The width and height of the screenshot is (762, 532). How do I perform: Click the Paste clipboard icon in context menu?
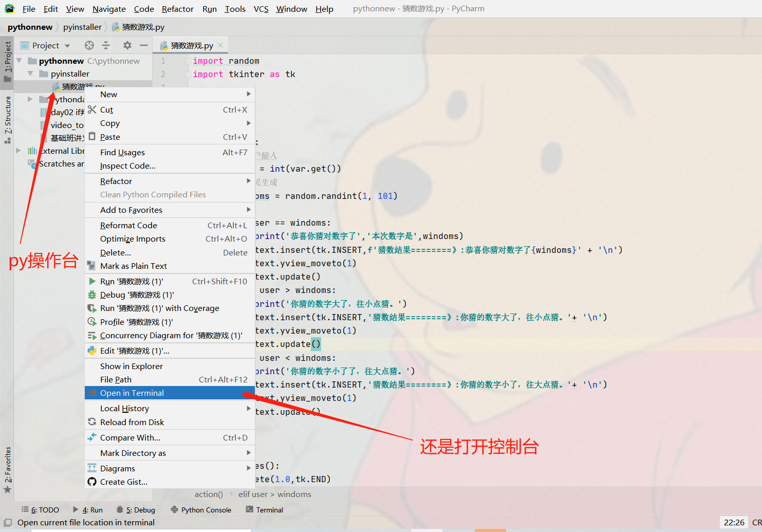(x=92, y=136)
